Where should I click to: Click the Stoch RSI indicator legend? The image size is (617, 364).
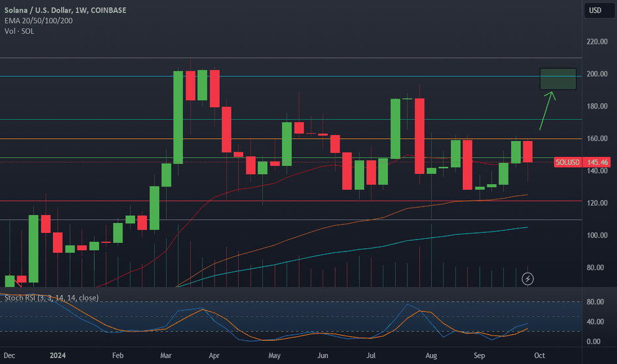52,298
